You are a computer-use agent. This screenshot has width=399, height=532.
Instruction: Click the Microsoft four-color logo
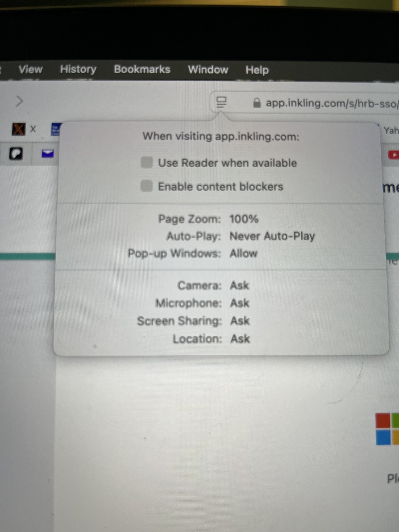tap(387, 429)
